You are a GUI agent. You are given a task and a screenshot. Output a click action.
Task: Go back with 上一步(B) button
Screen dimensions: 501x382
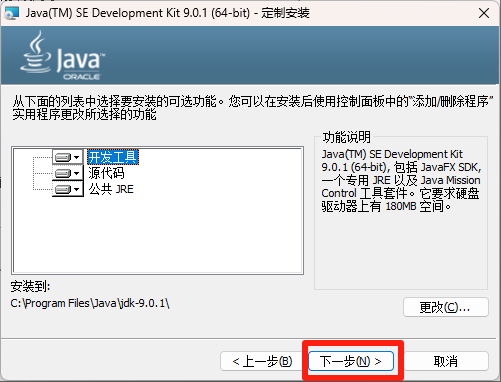click(x=262, y=361)
